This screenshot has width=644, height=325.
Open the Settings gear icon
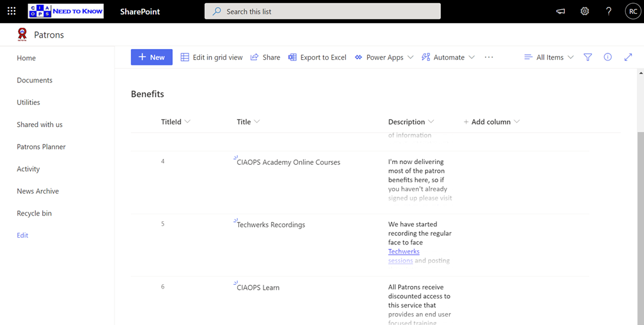[x=585, y=11]
